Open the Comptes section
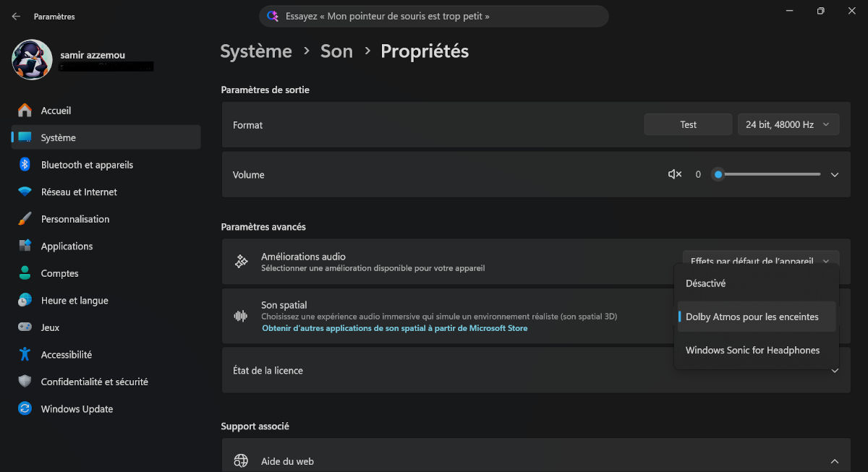868x472 pixels. [x=106, y=273]
